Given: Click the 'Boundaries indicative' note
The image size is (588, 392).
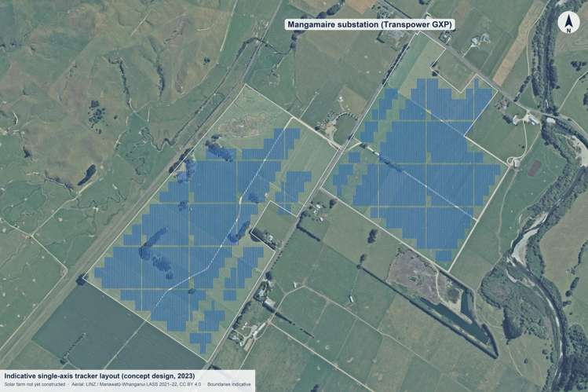Looking at the screenshot, I should click(x=228, y=385).
